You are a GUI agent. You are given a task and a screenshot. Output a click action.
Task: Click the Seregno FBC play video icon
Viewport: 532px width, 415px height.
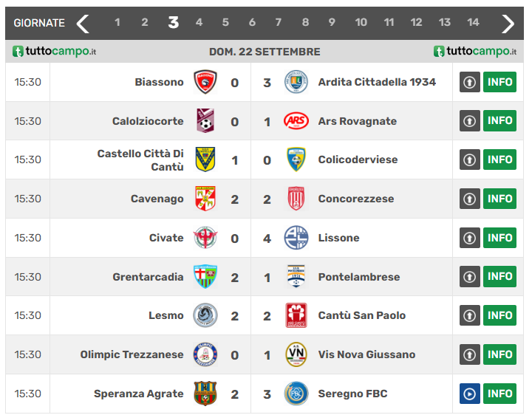point(469,394)
